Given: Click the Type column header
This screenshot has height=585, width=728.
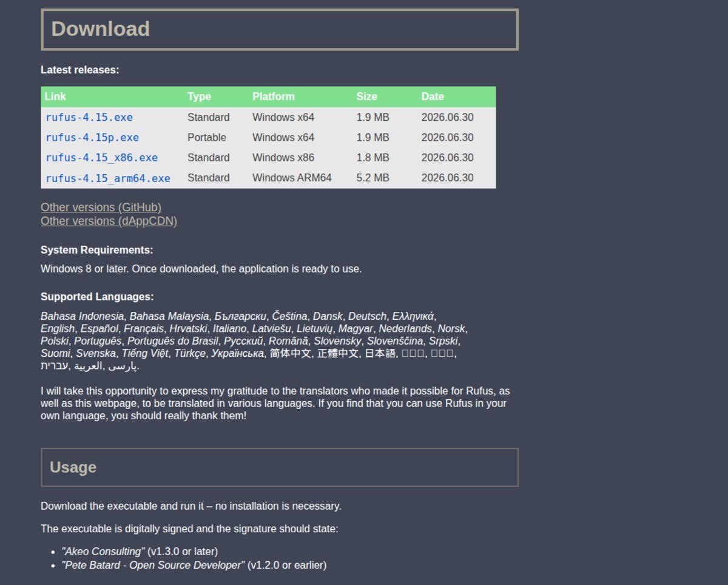Looking at the screenshot, I should [199, 96].
